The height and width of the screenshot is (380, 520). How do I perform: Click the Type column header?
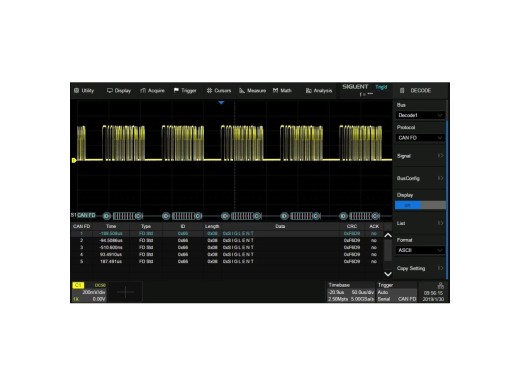146,226
